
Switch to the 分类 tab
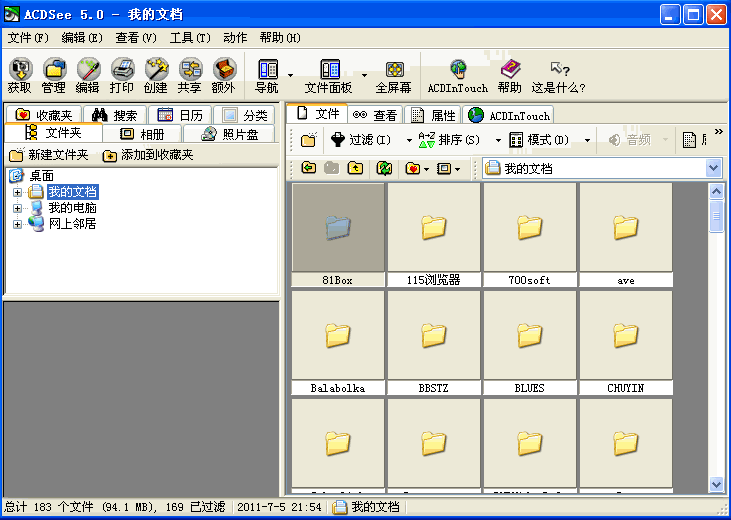tap(245, 115)
